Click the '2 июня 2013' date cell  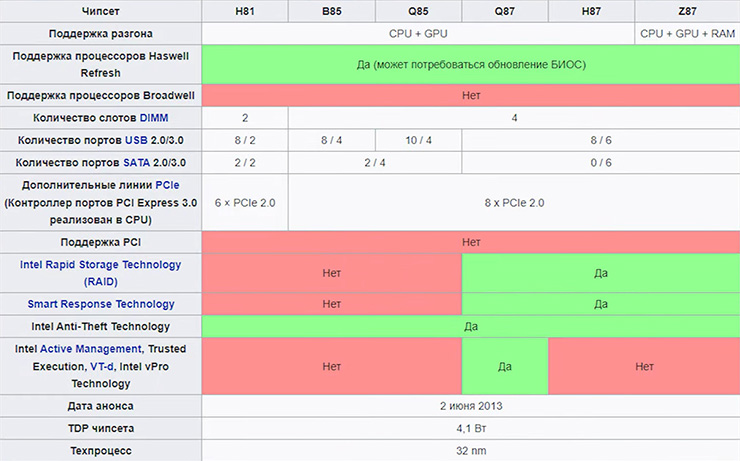coord(471,406)
